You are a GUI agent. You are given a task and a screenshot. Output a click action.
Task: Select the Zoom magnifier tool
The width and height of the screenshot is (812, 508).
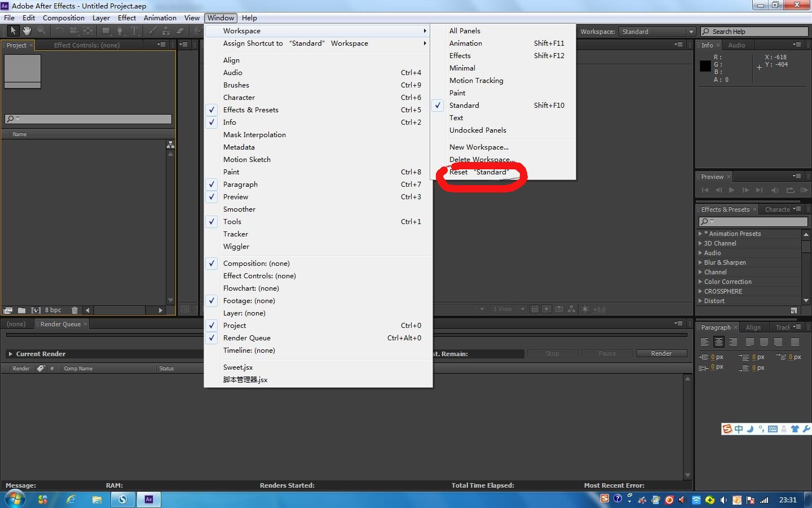click(x=41, y=30)
